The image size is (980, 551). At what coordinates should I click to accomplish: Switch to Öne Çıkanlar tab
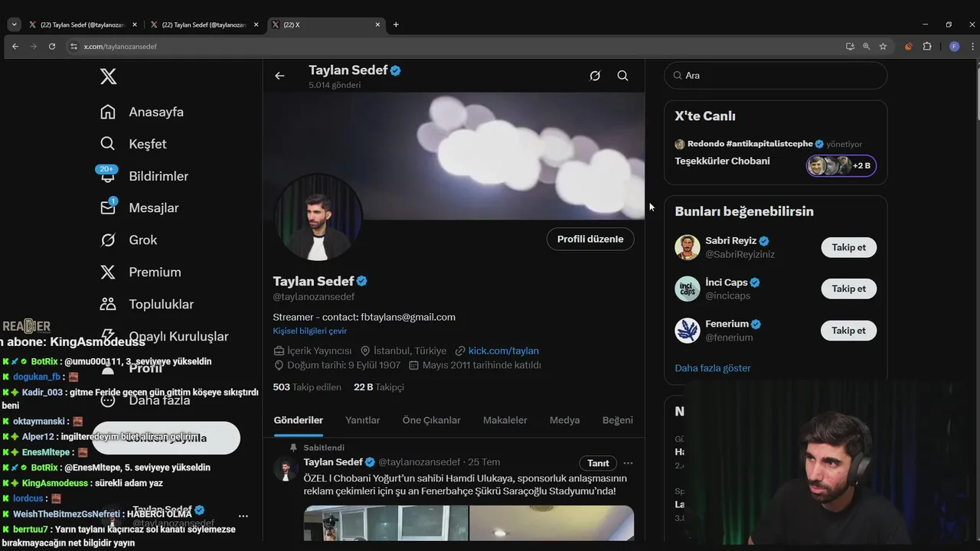pyautogui.click(x=432, y=420)
